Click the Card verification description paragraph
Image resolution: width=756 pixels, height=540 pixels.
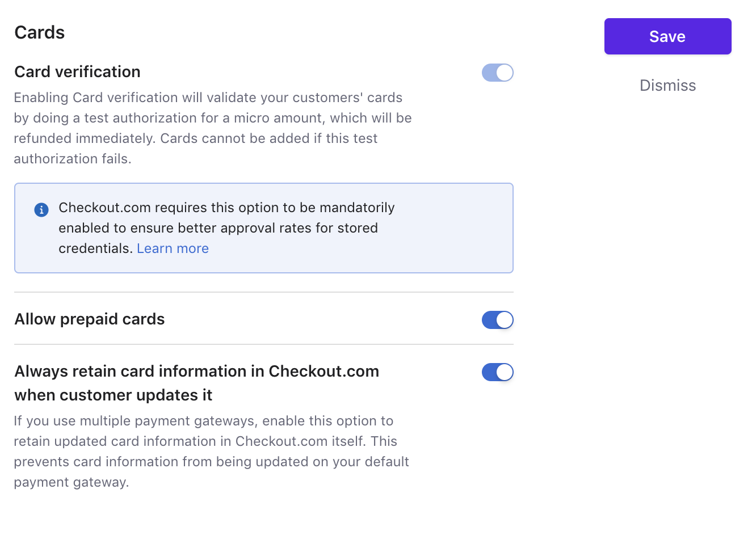[213, 128]
